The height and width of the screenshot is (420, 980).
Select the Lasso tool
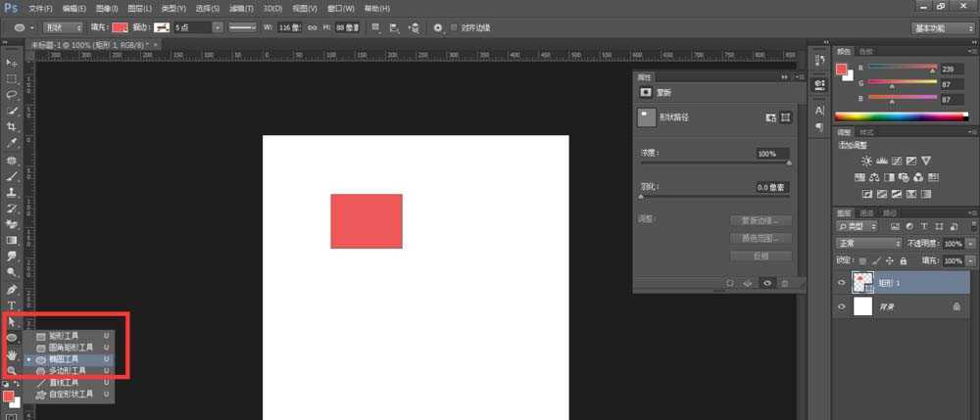click(12, 95)
